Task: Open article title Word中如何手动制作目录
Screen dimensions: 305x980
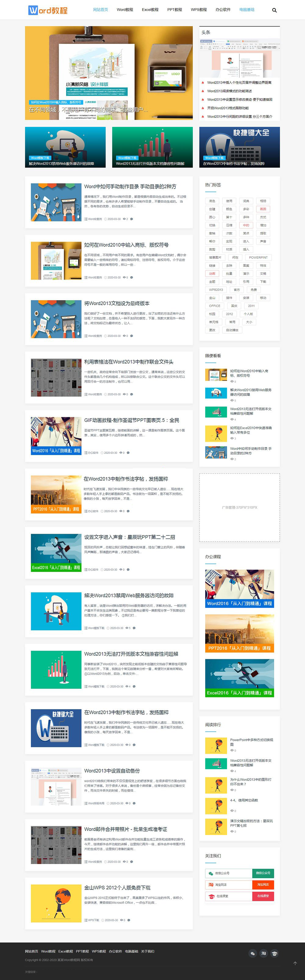Action: click(x=130, y=186)
